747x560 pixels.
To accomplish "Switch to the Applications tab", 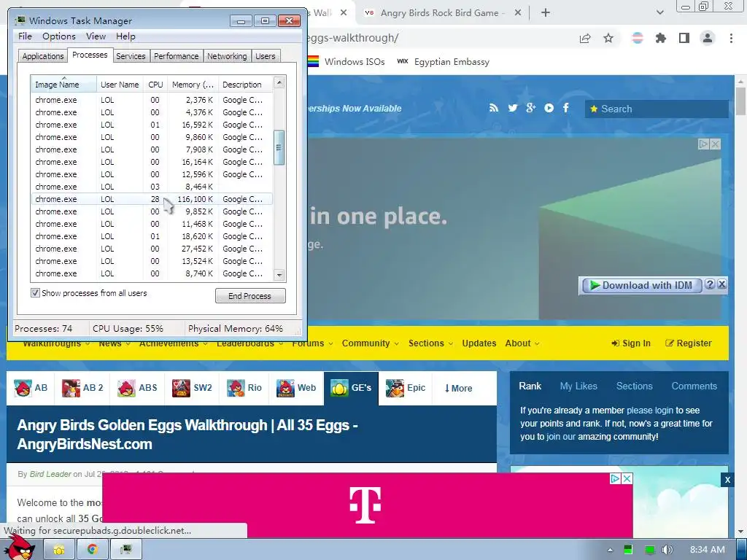I will coord(43,56).
